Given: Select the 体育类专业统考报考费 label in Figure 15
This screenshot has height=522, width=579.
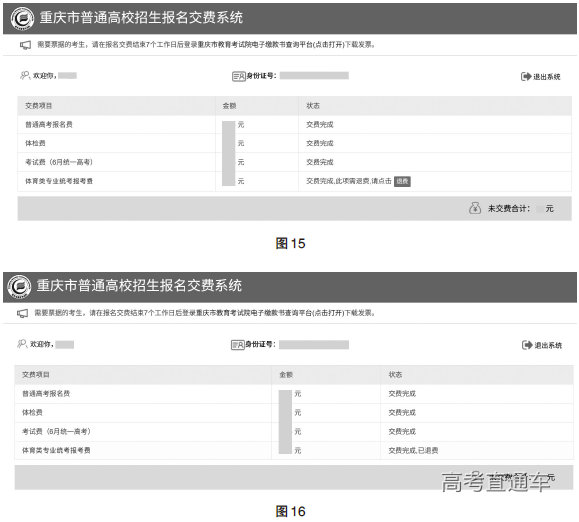Looking at the screenshot, I should pos(59,181).
